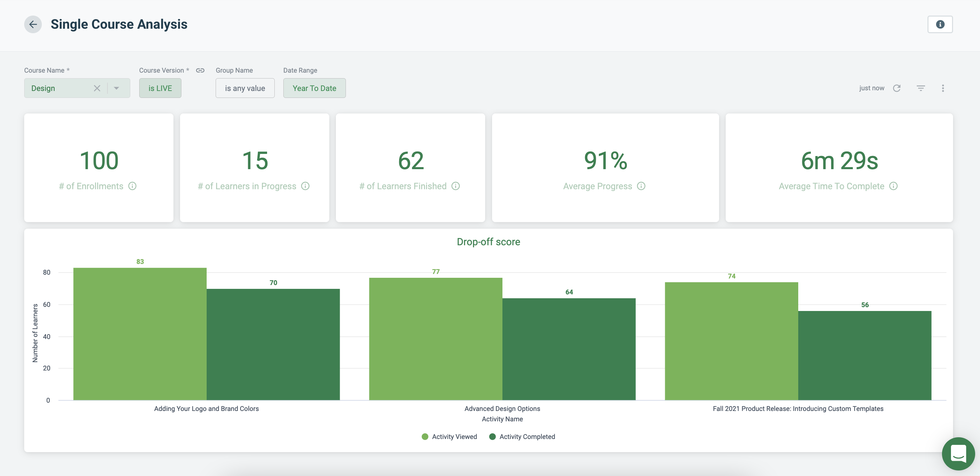Open the three-dot dashboard actions menu
This screenshot has height=476, width=980.
(x=943, y=88)
